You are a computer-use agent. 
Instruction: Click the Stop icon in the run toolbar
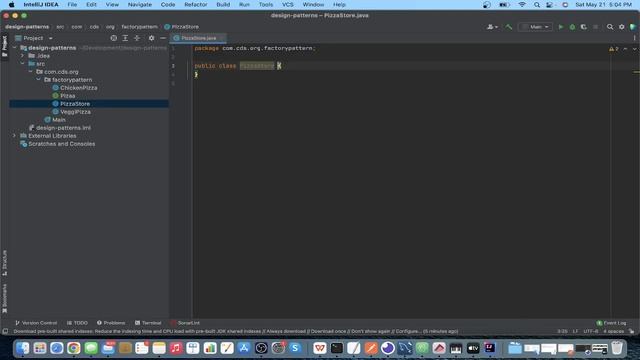pos(596,27)
